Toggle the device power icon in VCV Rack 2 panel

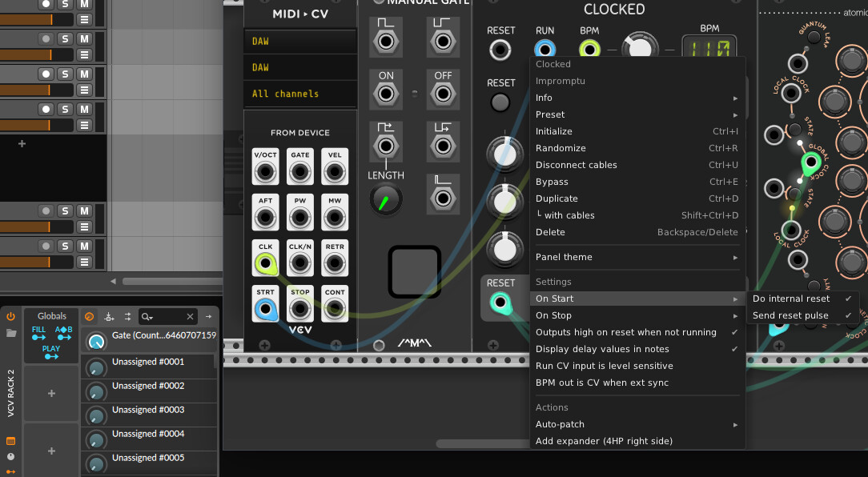coord(10,316)
